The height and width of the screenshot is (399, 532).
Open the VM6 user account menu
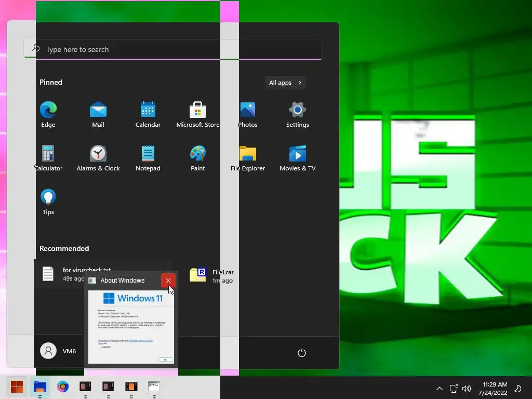[58, 351]
